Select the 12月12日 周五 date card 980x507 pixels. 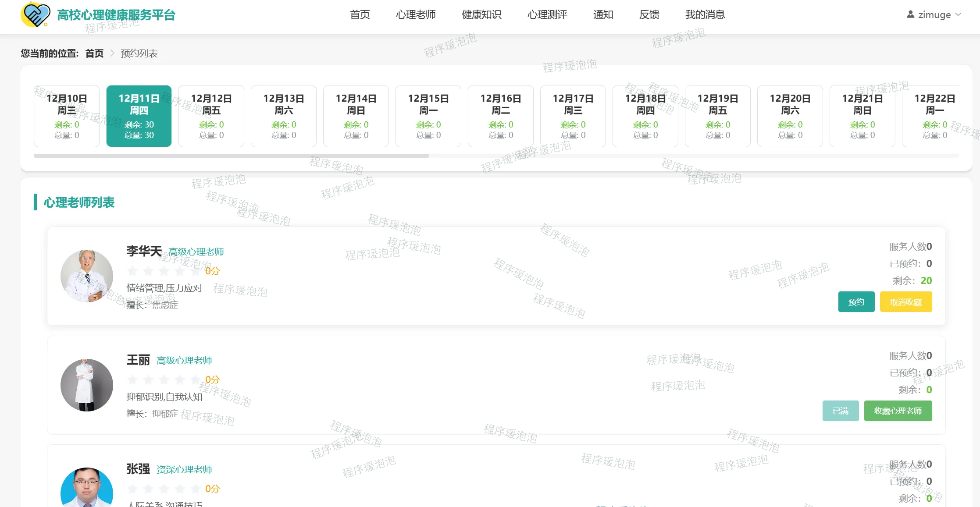(x=211, y=116)
